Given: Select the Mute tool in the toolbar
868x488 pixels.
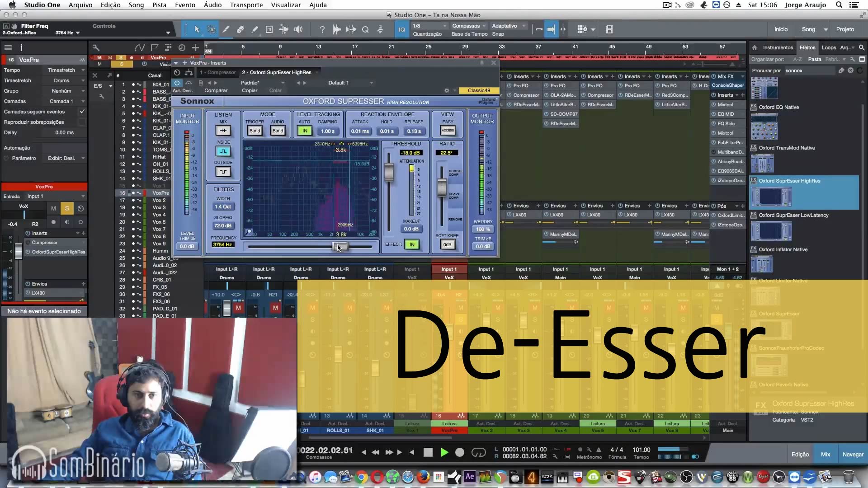Looking at the screenshot, I should [x=269, y=29].
